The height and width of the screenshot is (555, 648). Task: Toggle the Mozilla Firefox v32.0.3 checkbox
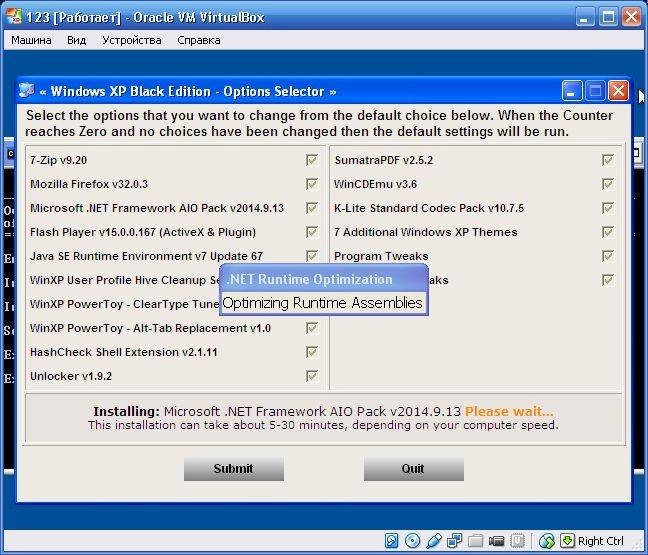(x=312, y=184)
